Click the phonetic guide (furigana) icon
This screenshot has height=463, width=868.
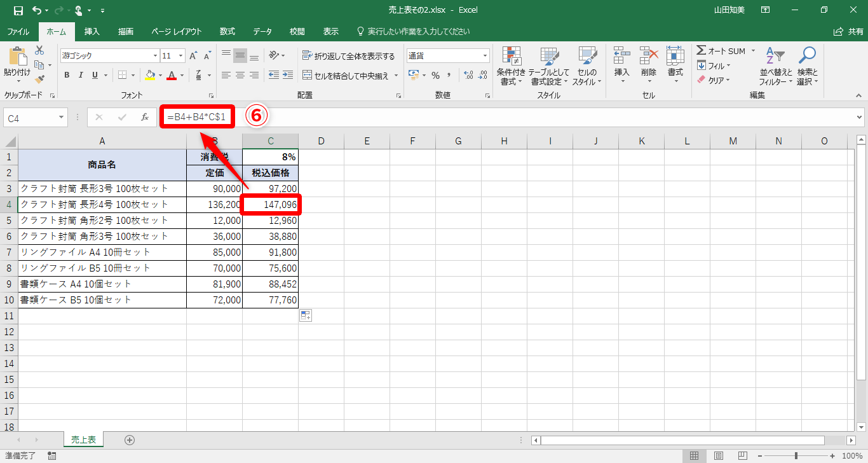(x=198, y=75)
